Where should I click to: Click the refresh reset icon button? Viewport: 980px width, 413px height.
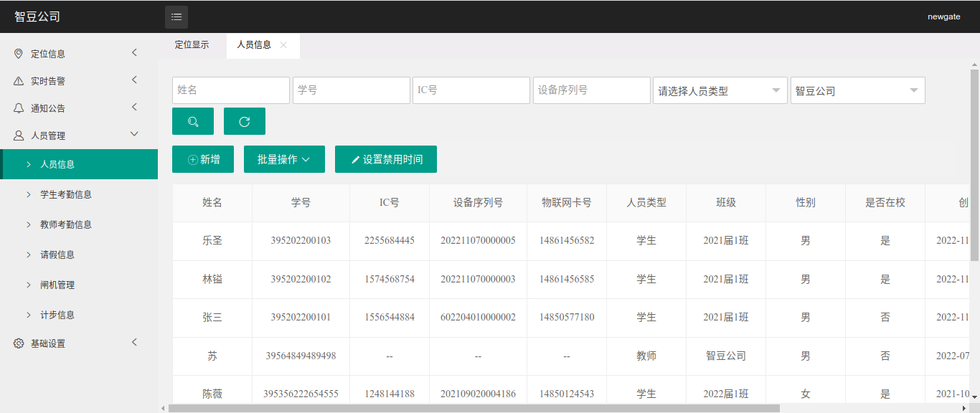pyautogui.click(x=245, y=121)
